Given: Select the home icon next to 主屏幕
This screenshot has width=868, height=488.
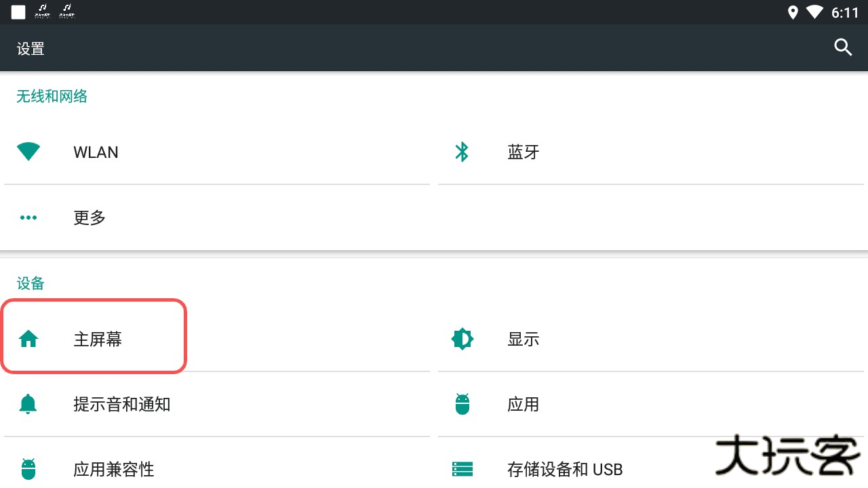Looking at the screenshot, I should [28, 339].
